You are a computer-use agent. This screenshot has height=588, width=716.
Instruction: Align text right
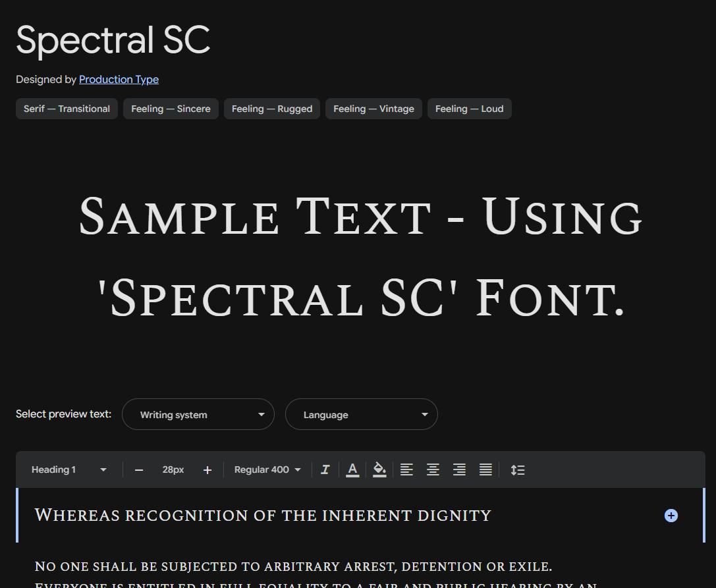pyautogui.click(x=459, y=469)
